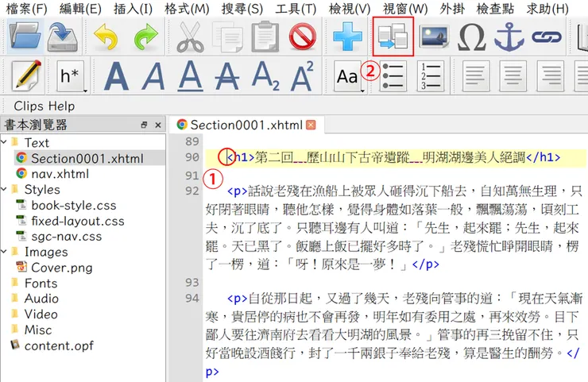Click the Insert image file icon

(434, 37)
